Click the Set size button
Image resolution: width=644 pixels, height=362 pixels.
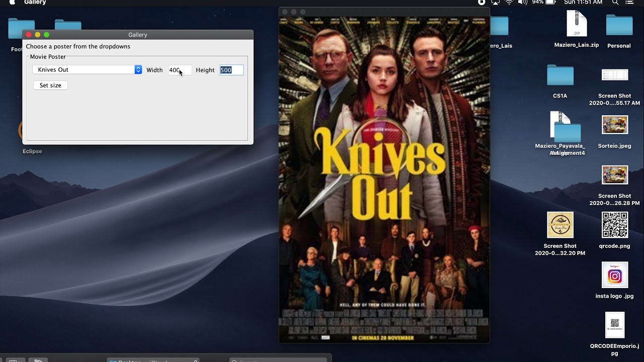click(x=50, y=85)
